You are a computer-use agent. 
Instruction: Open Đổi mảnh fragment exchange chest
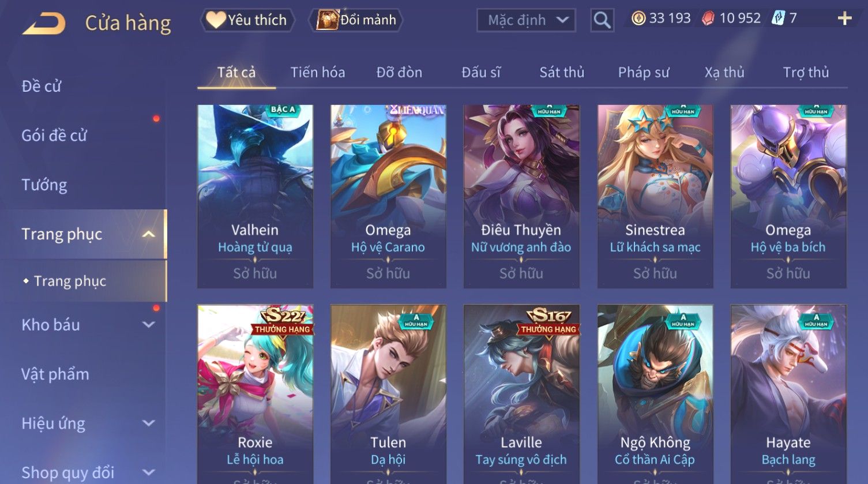[356, 20]
